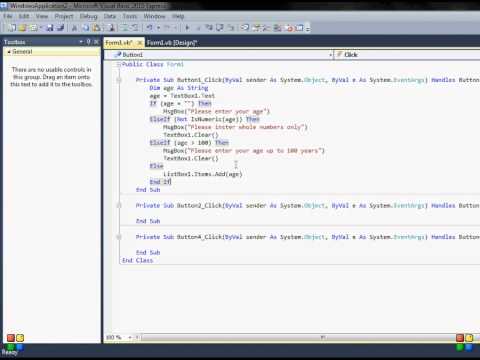The height and width of the screenshot is (360, 480).
Task: Close the Form1.vb code tab
Action: [x=140, y=43]
